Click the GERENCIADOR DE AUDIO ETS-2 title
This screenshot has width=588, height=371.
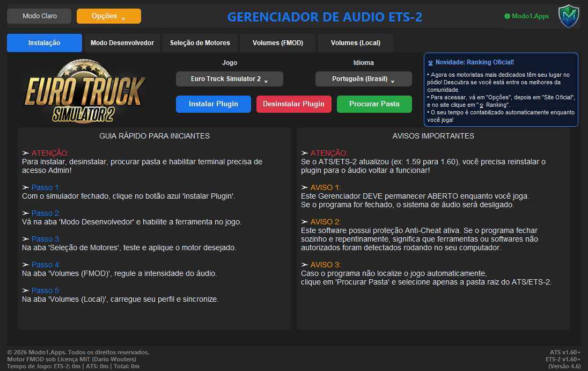pyautogui.click(x=325, y=17)
